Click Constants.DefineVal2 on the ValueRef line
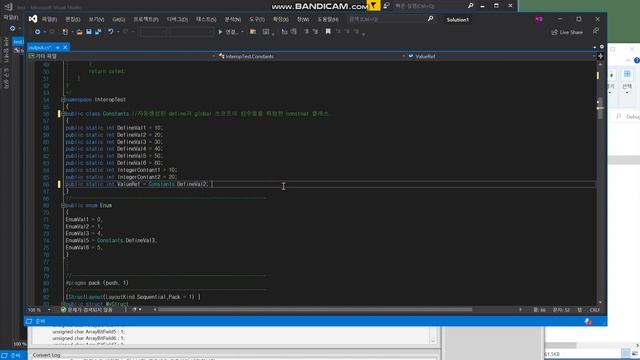This screenshot has height=360, width=640. (178, 184)
